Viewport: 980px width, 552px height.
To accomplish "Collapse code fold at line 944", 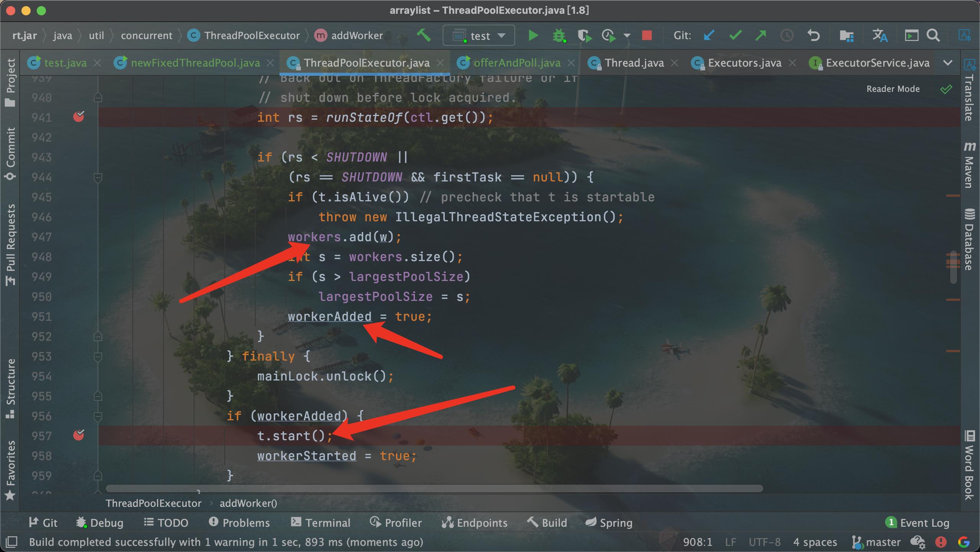I will tap(98, 177).
